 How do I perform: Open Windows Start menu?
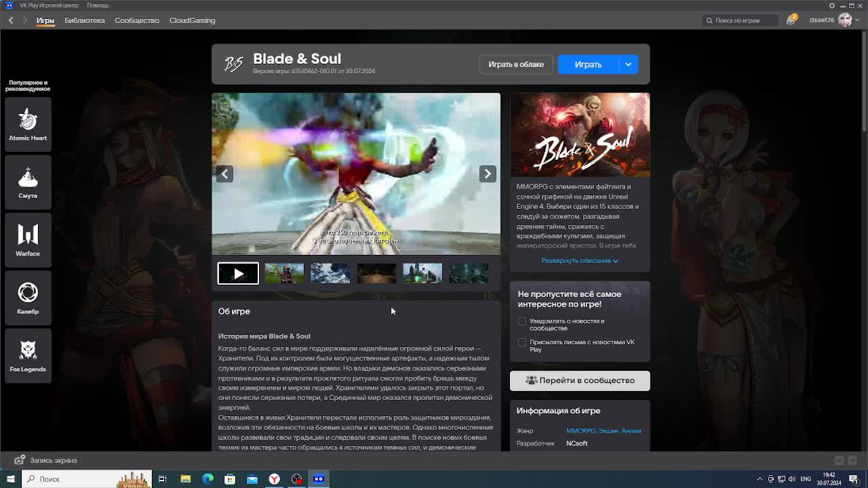pyautogui.click(x=11, y=479)
